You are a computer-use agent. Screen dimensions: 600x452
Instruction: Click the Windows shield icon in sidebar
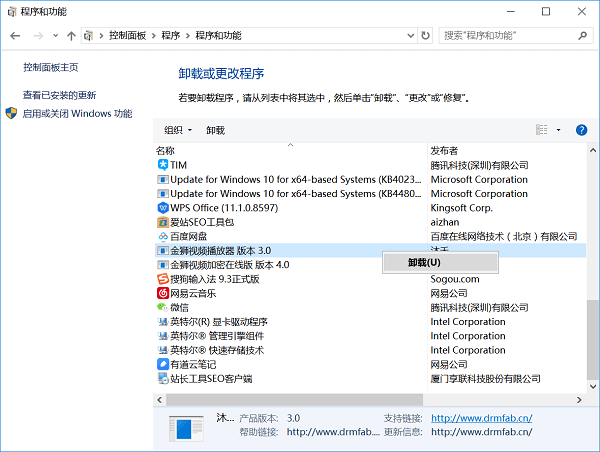point(11,113)
